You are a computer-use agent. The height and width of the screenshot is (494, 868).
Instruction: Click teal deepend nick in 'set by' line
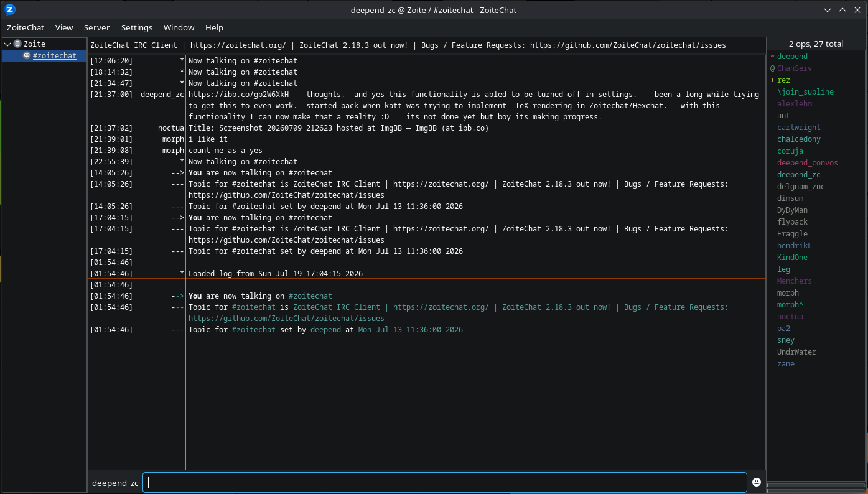[x=325, y=330]
